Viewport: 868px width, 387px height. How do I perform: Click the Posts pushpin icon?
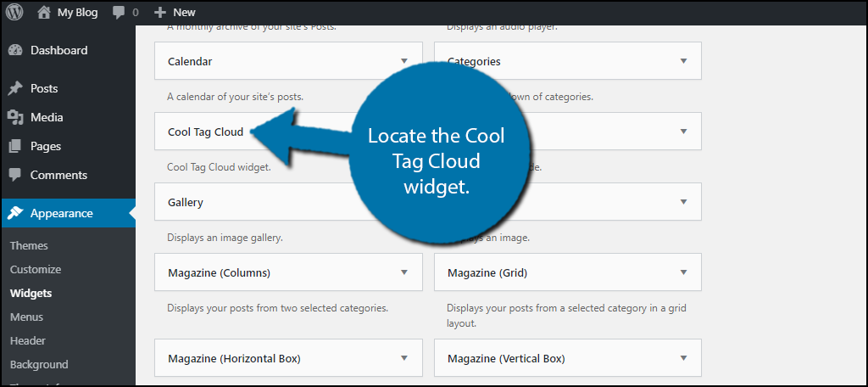pyautogui.click(x=15, y=89)
